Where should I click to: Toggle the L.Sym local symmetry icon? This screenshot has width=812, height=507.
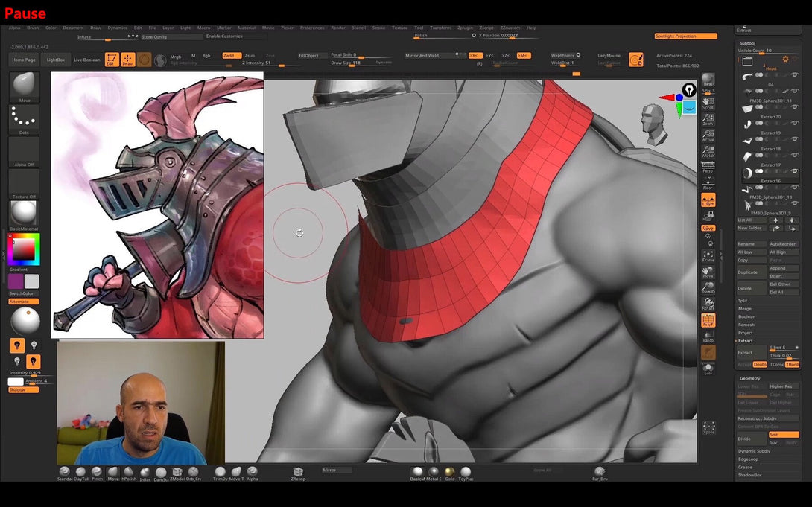point(708,200)
